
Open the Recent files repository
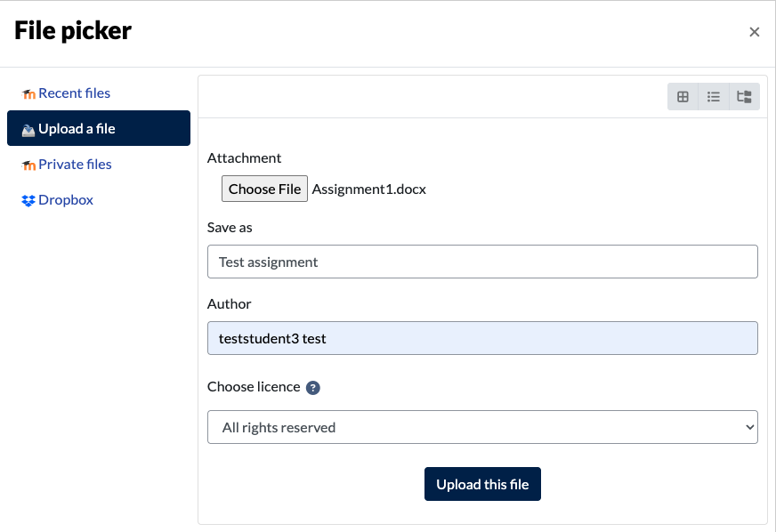(x=74, y=93)
